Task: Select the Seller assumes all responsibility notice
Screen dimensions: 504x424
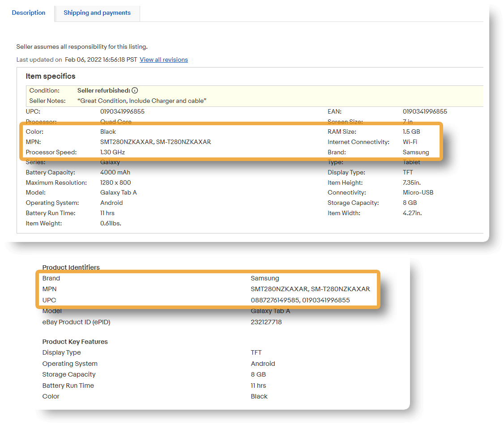Action: 82,47
